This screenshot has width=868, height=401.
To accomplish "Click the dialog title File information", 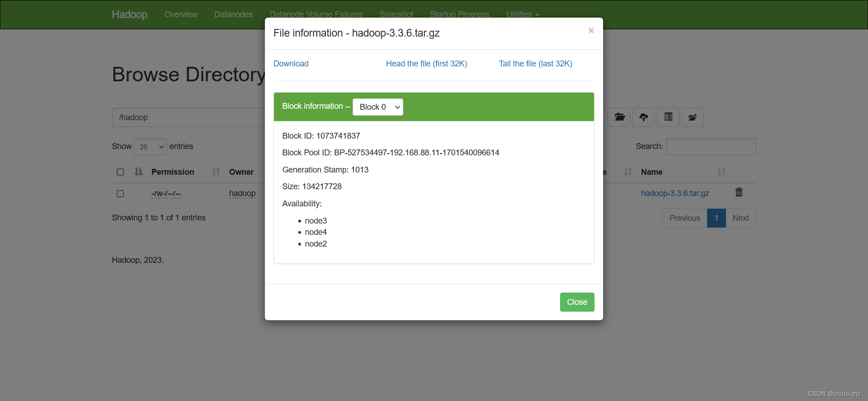I will pos(356,33).
